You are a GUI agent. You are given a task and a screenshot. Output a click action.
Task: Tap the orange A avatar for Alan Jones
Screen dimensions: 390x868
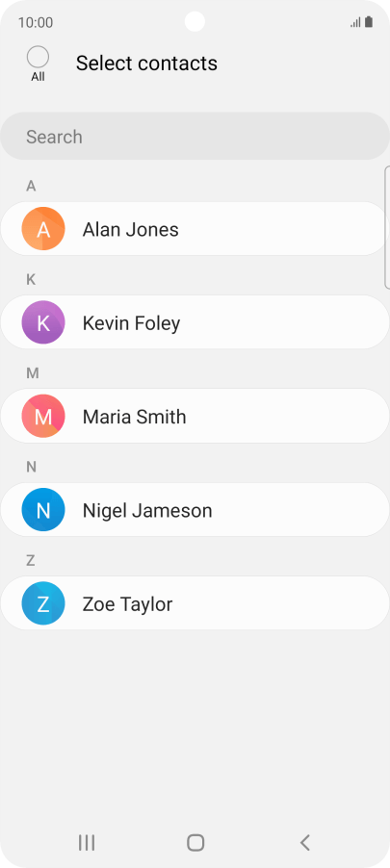(43, 229)
